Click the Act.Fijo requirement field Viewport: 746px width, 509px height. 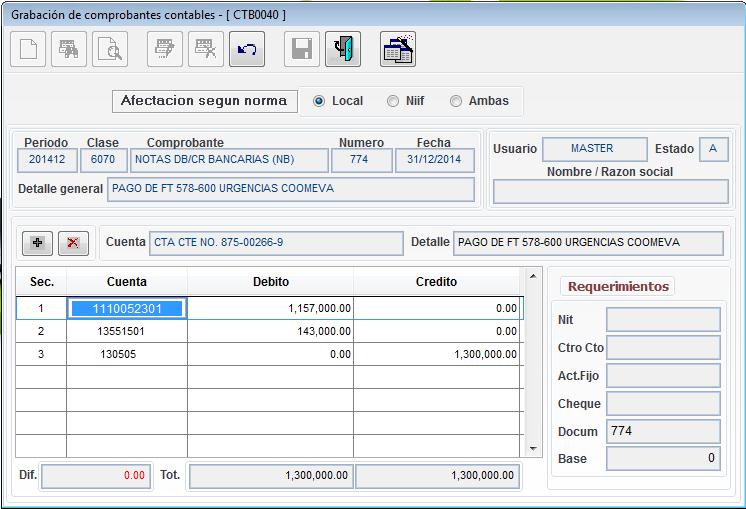(663, 376)
